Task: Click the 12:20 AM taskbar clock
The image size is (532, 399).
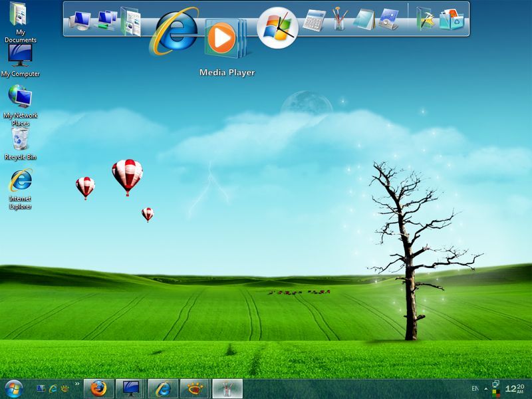Action: 515,388
